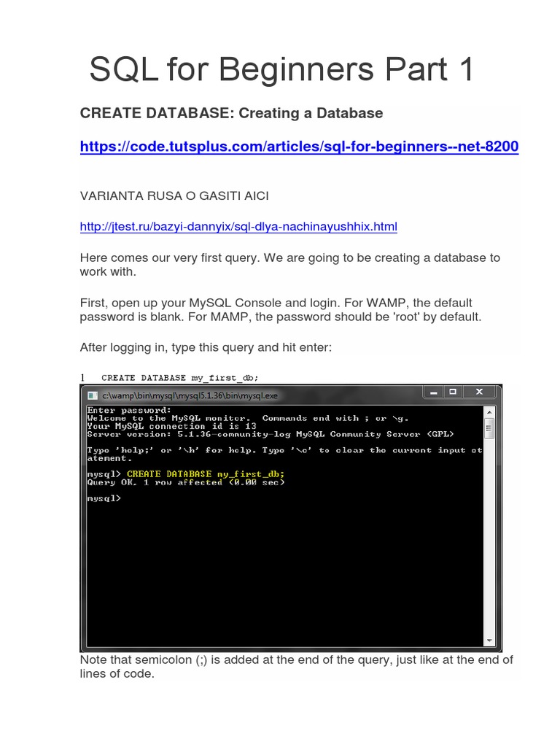
Task: Minimize the mysql.exe console window
Action: pos(433,392)
